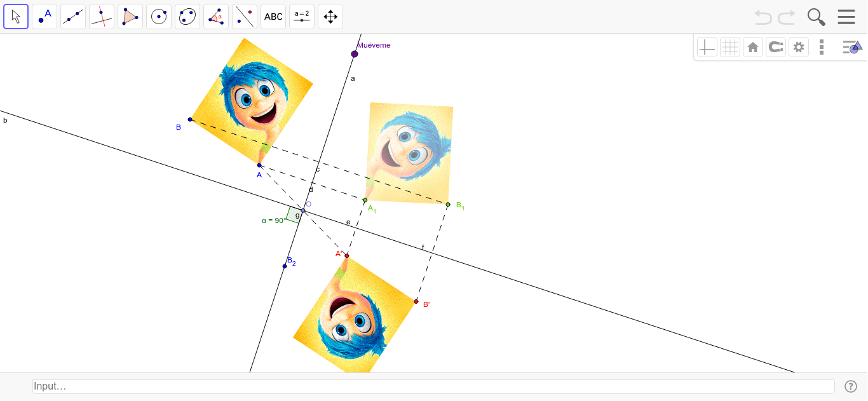Select the Line through two points tool
The image size is (868, 401).
pos(73,17)
